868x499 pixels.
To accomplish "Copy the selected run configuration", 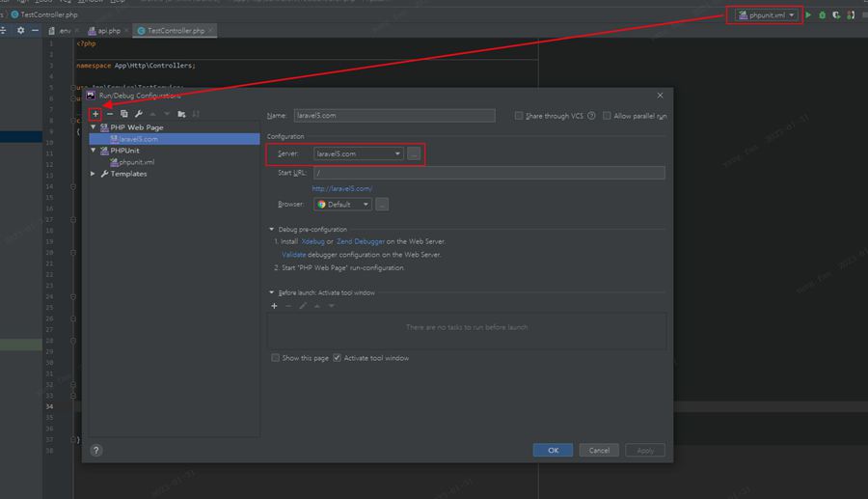I will point(124,114).
